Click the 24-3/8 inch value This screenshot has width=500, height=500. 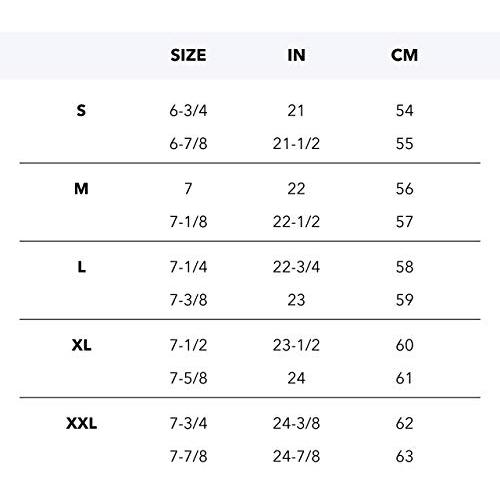[296, 423]
